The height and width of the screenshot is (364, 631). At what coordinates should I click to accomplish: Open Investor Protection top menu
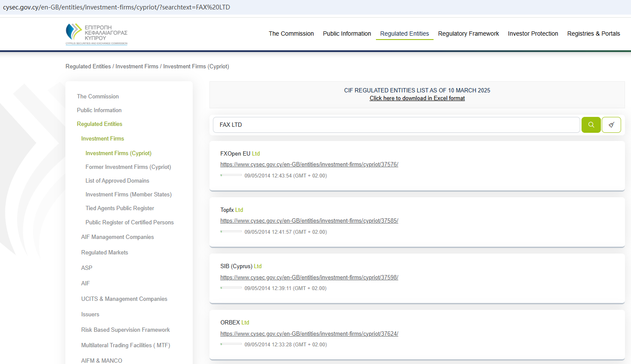[x=533, y=34]
